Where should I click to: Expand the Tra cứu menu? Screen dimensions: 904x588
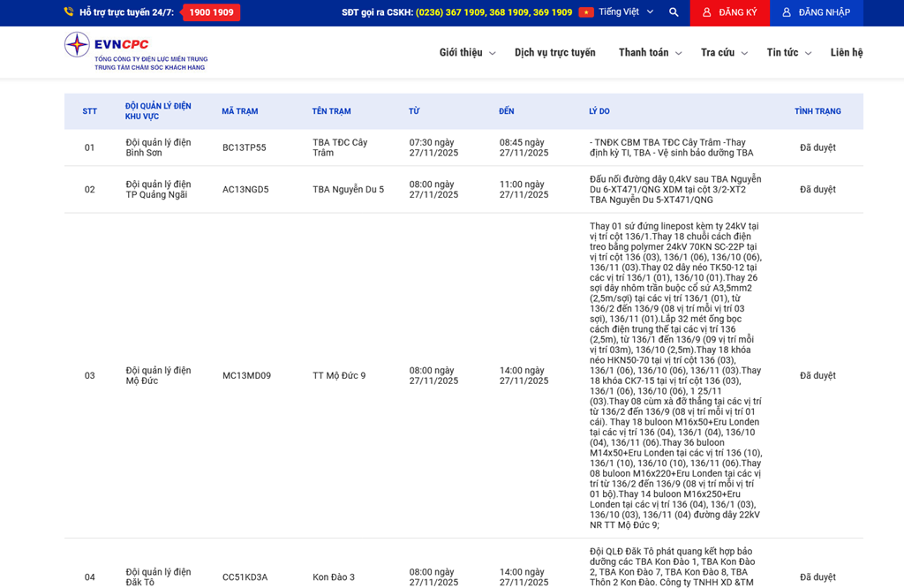click(724, 53)
